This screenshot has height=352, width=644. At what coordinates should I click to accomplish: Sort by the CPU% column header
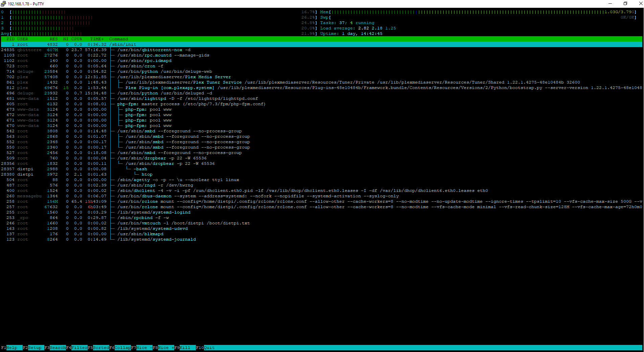77,39
